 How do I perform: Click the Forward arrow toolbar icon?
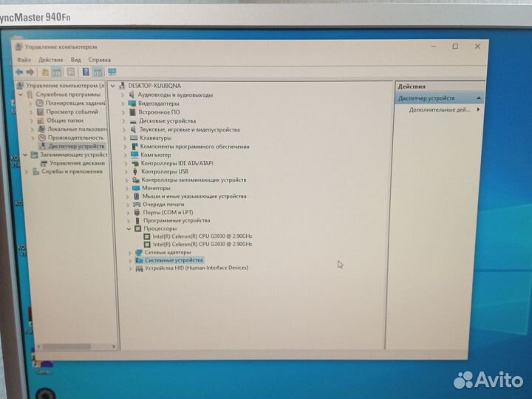pyautogui.click(x=30, y=72)
